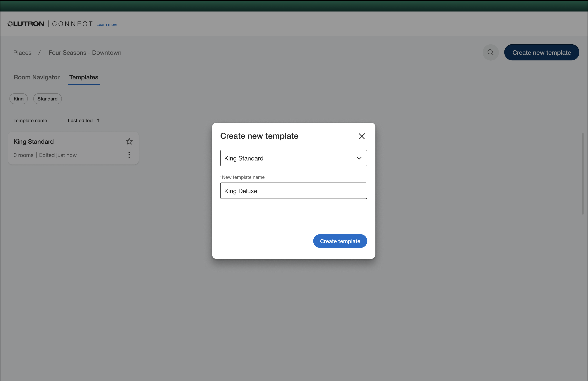This screenshot has width=588, height=381.
Task: Sort by Template name column header
Action: pos(30,120)
